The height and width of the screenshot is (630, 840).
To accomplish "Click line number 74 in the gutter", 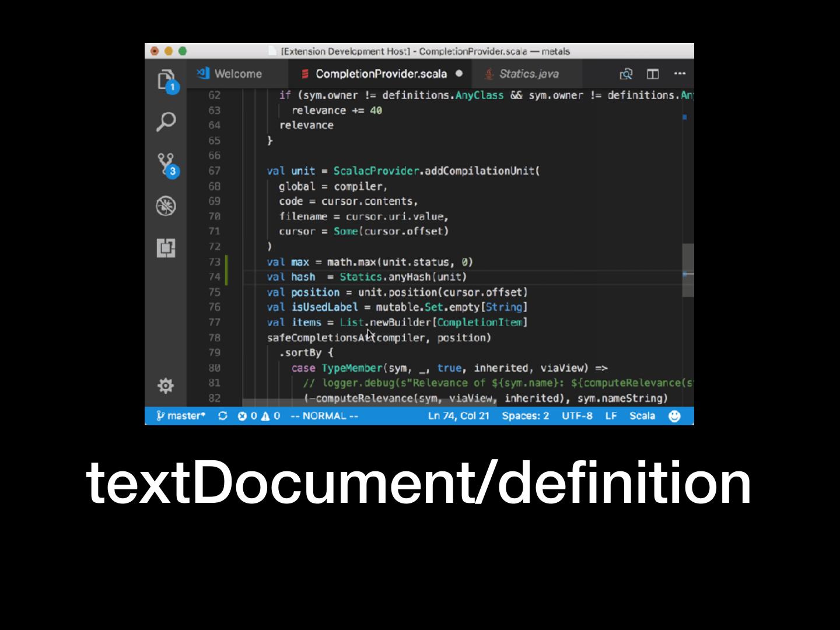I will [214, 277].
